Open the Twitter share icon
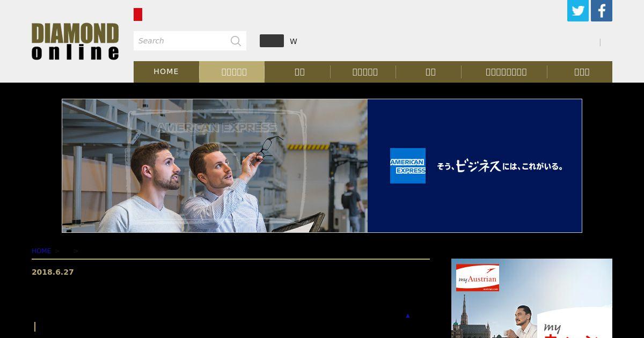 pyautogui.click(x=578, y=11)
